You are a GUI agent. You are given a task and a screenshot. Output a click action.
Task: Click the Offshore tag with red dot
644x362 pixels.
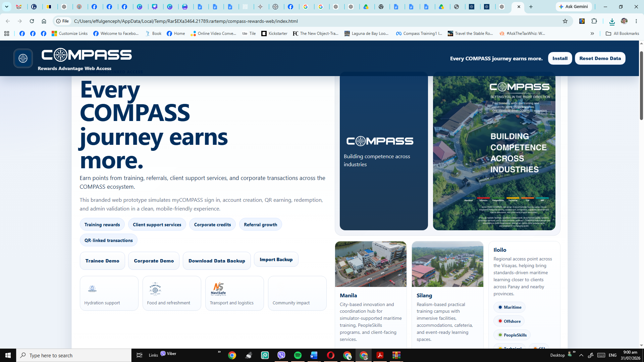[509, 321]
